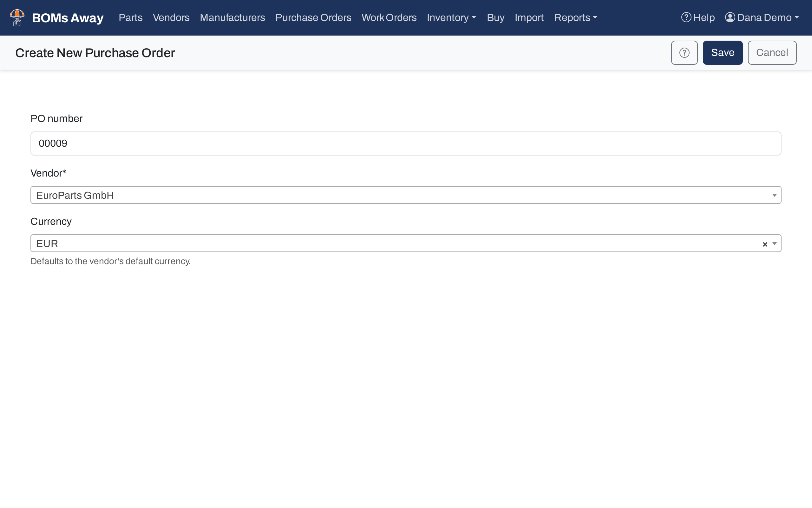This screenshot has height=508, width=812.
Task: Cancel creating the purchase order
Action: pyautogui.click(x=772, y=53)
